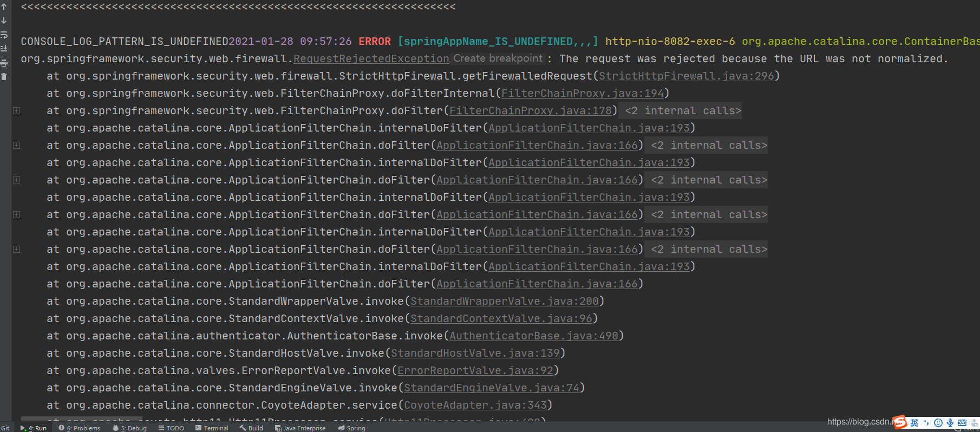The image size is (980, 432).
Task: Open the last ApplicationFilterChain.java:166 link without internal calls
Action: (537, 284)
